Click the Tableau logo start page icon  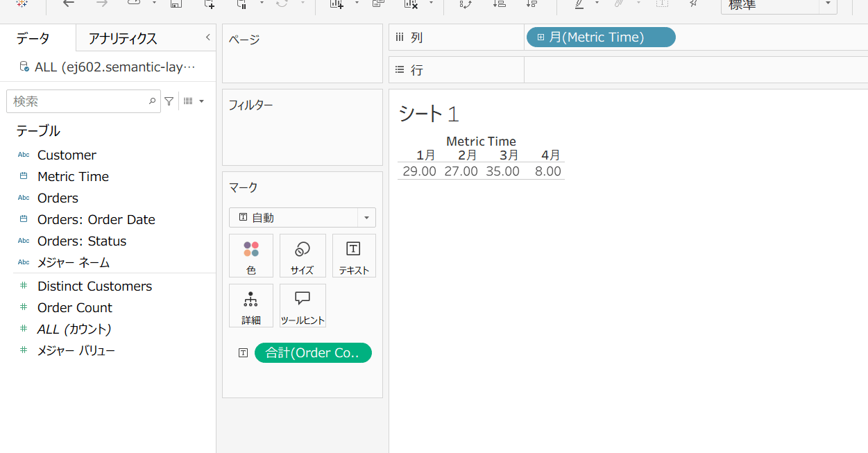click(x=22, y=3)
